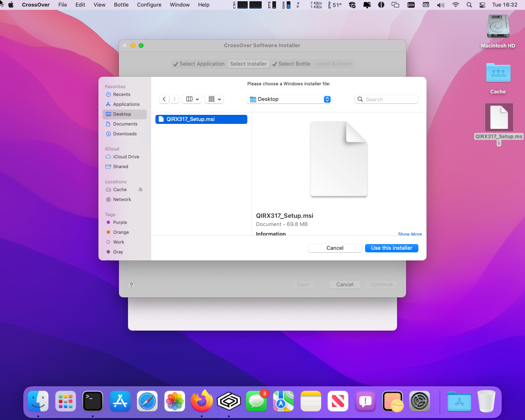Select Shared in sidebar

(x=125, y=167)
